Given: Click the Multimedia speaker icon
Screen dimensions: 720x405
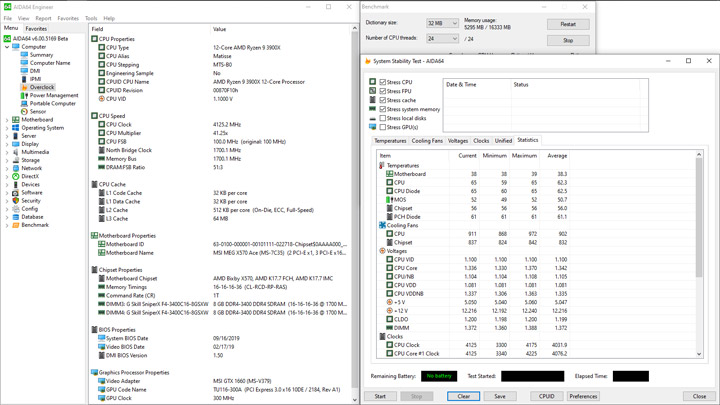Looking at the screenshot, I should tap(16, 152).
